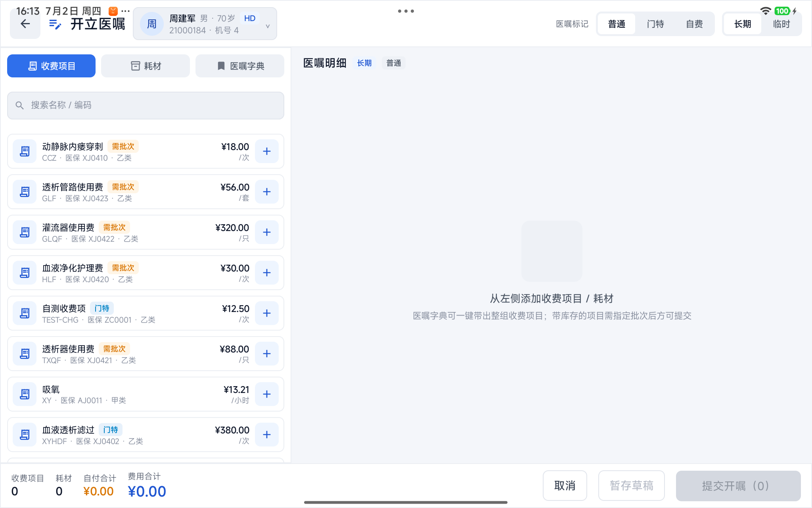Image resolution: width=812 pixels, height=508 pixels.
Task: Add 动静脉内瘘穿刺 with its plus button
Action: click(267, 151)
